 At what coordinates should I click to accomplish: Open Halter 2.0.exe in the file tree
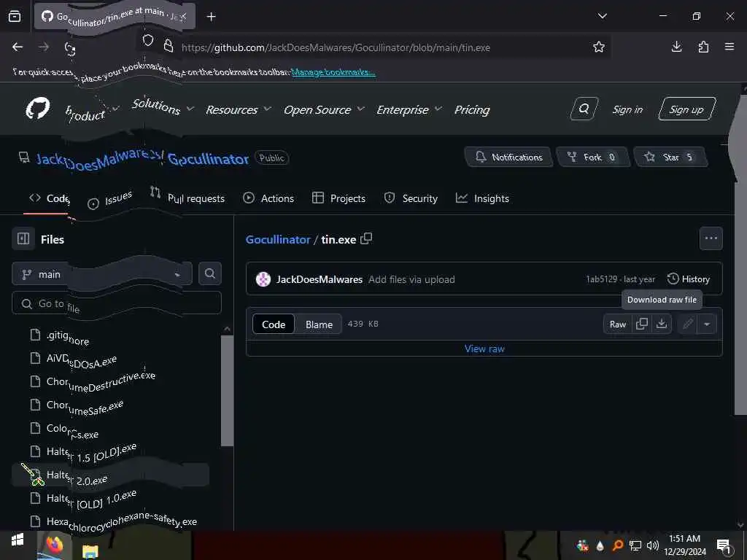click(x=76, y=477)
